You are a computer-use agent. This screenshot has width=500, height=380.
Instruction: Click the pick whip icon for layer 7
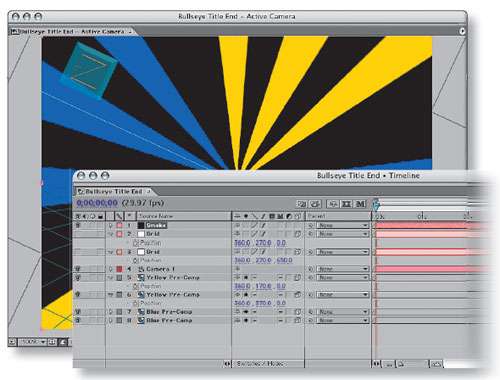pos(311,312)
